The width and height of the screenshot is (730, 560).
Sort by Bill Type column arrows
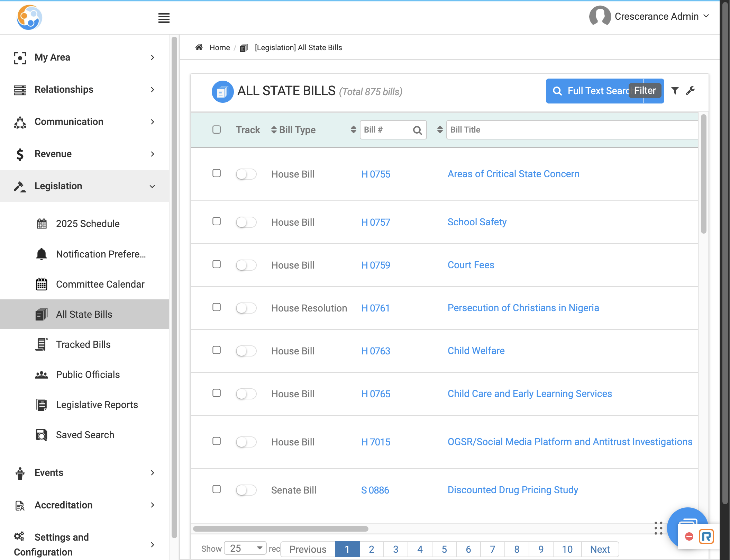click(x=274, y=130)
